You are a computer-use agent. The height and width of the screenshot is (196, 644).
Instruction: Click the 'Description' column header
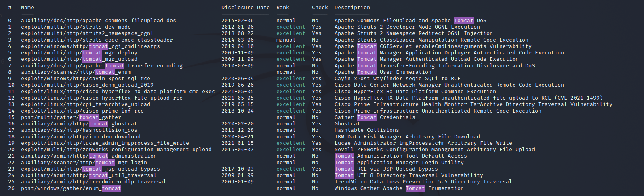point(352,8)
